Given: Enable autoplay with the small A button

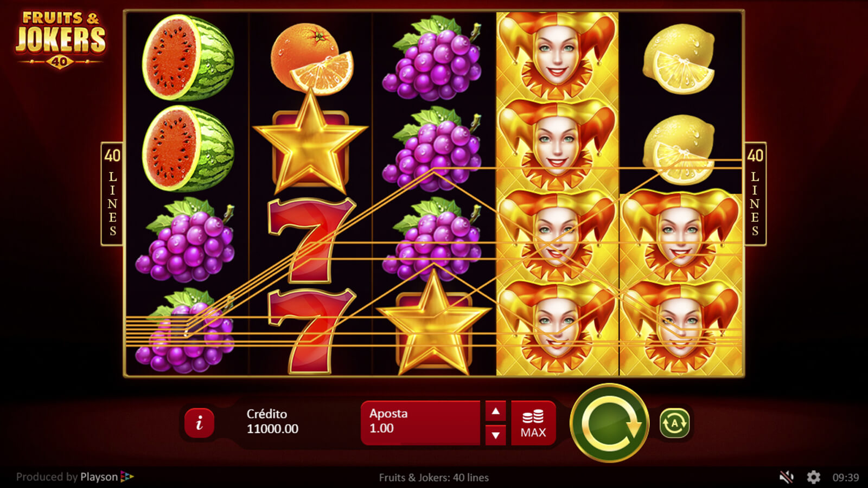Looking at the screenshot, I should (x=674, y=423).
